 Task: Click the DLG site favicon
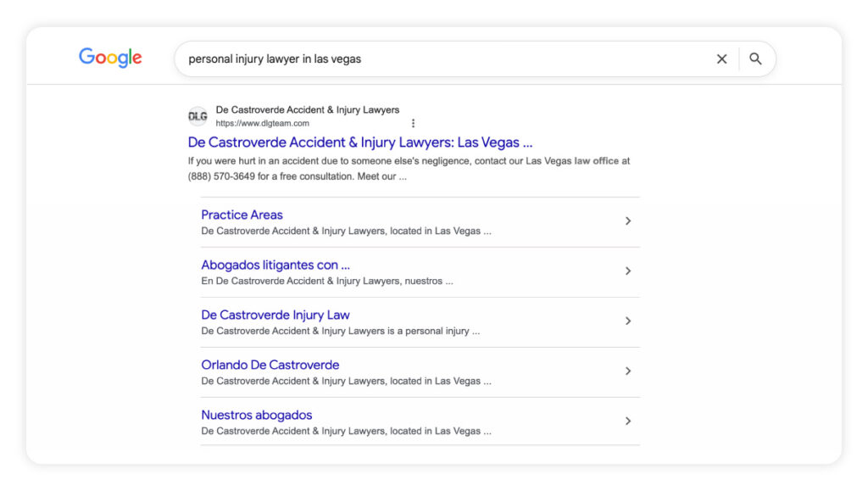(x=198, y=116)
